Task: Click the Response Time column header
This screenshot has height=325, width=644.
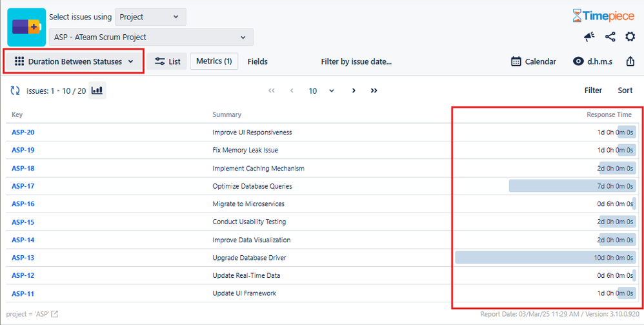Action: tap(609, 114)
